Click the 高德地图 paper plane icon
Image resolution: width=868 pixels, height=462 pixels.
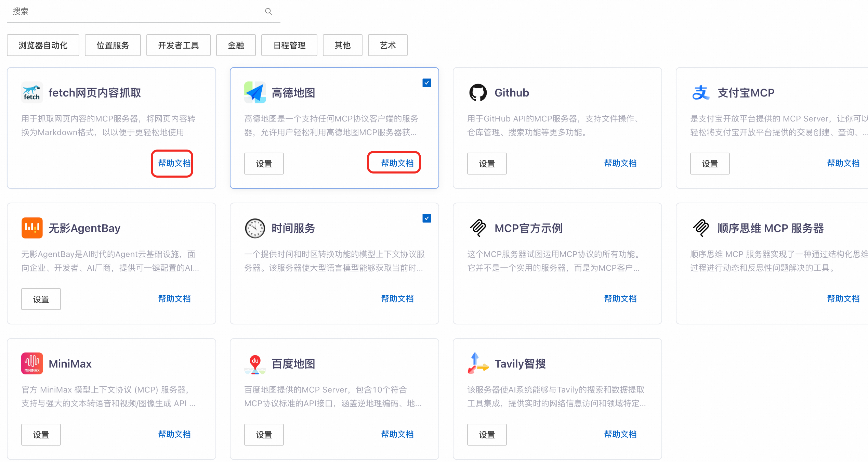click(255, 92)
